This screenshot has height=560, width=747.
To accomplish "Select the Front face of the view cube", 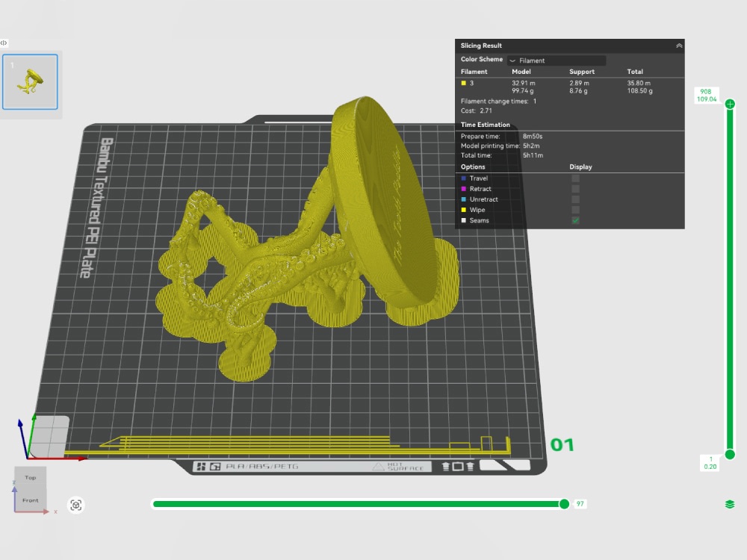I will pos(31,500).
